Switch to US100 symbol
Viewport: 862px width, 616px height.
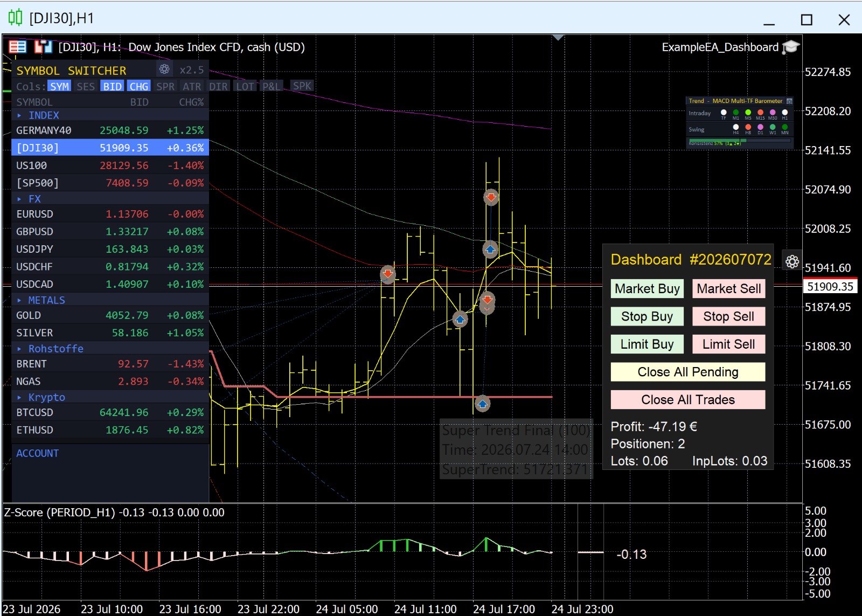pos(110,165)
